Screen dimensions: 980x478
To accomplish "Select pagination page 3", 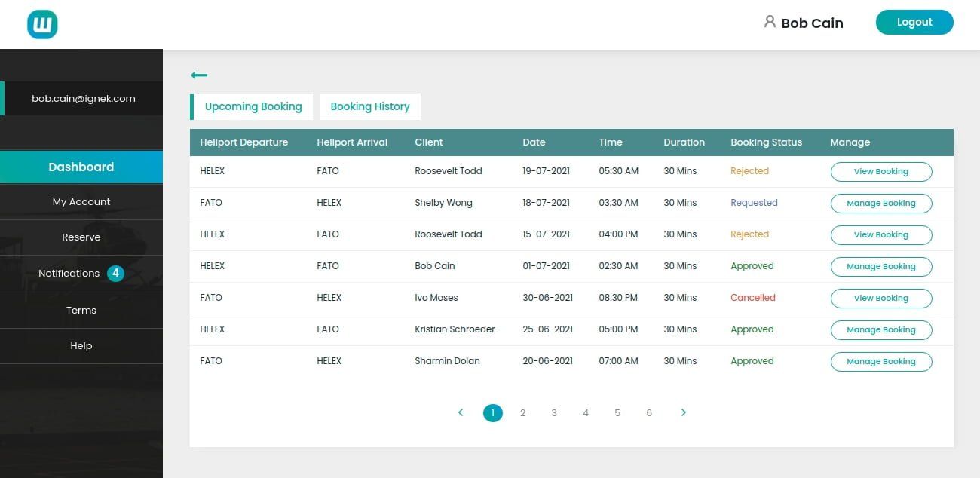I will (x=554, y=412).
